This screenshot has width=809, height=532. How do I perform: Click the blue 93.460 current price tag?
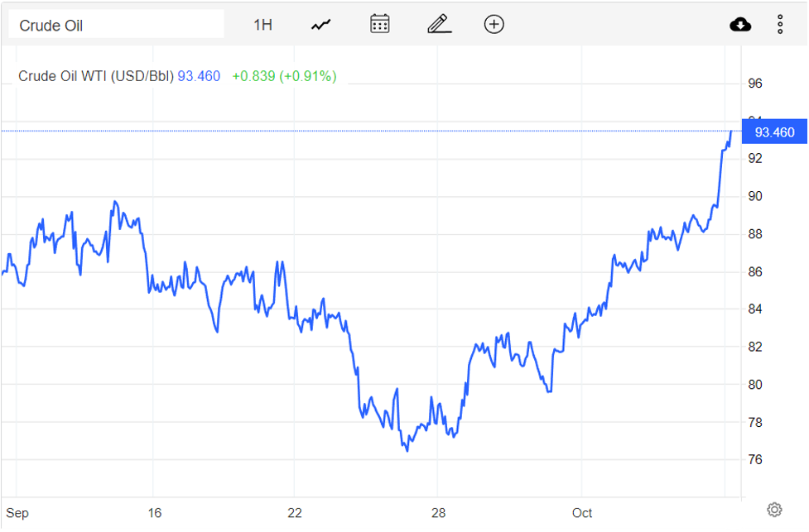coord(774,132)
